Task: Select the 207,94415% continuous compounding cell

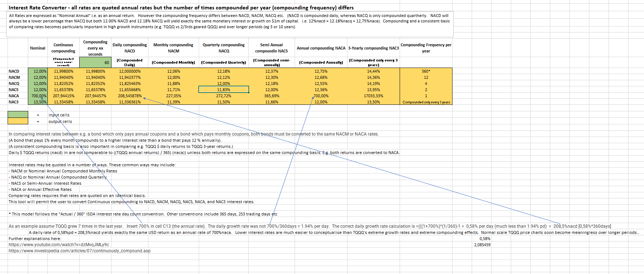Action: [x=63, y=96]
